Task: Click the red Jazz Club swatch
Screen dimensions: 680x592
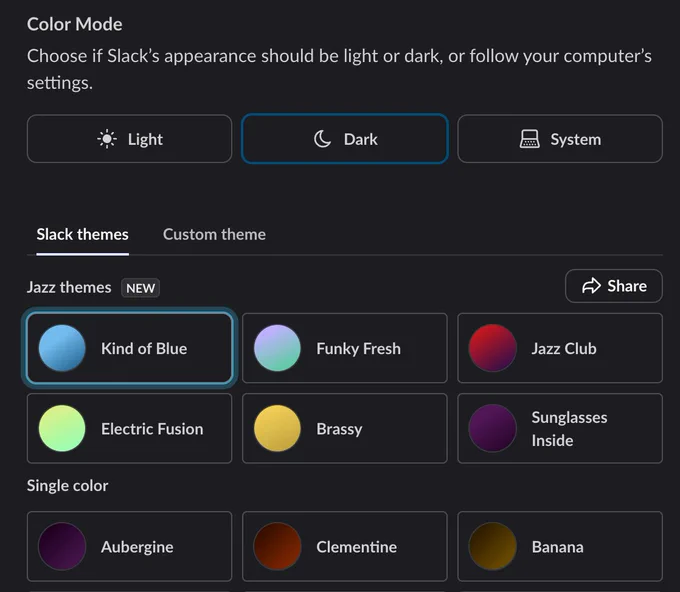Action: [x=493, y=348]
